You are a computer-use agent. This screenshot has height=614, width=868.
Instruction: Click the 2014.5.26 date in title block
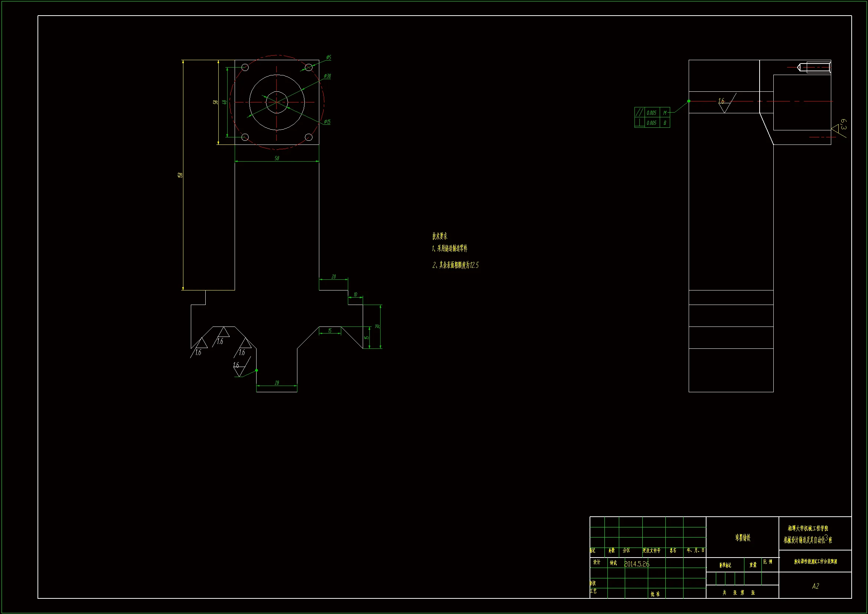pyautogui.click(x=637, y=564)
